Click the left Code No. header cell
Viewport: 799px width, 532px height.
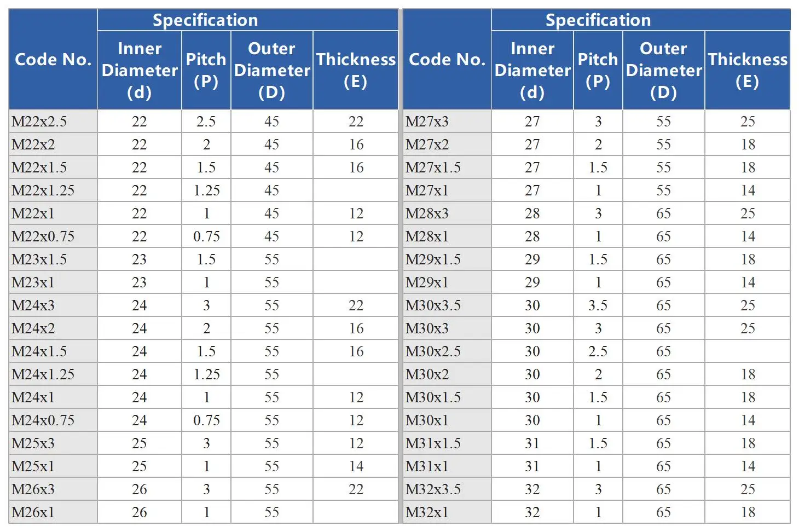tap(53, 59)
